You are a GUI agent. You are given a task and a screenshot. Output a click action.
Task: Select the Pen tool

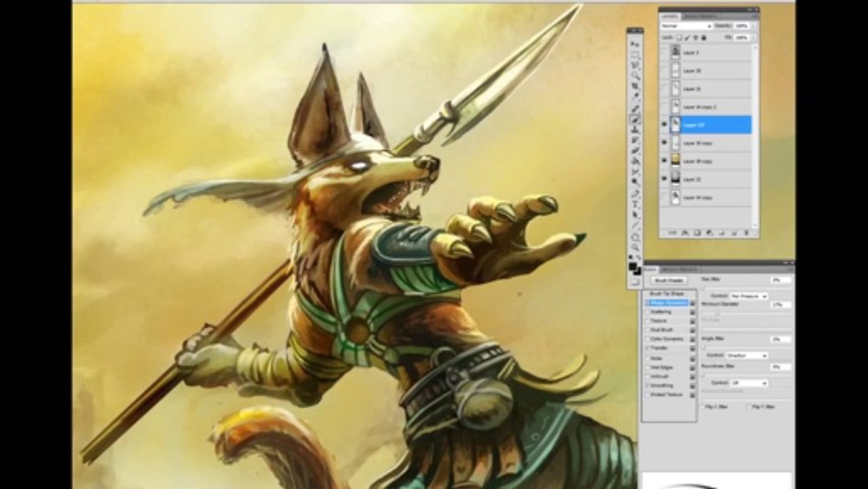pyautogui.click(x=635, y=193)
